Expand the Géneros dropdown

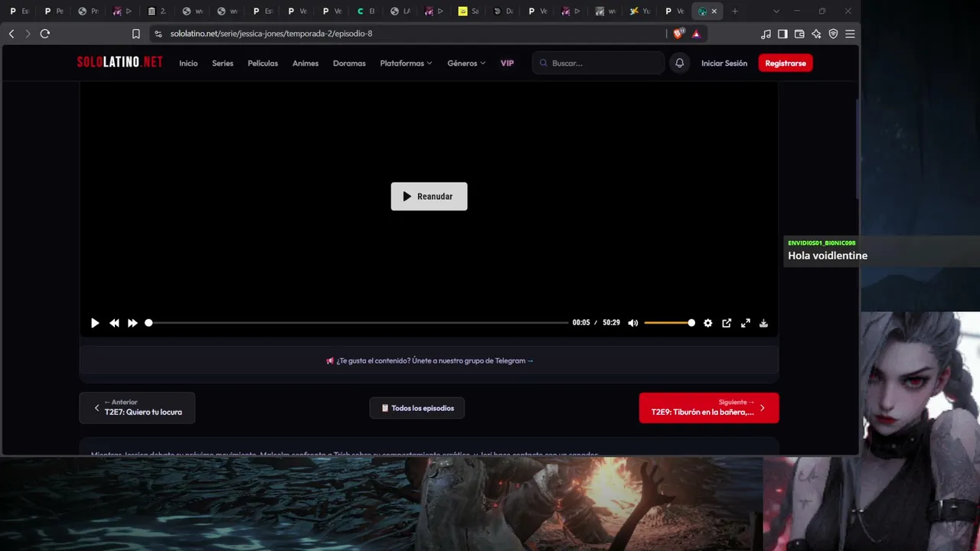(466, 64)
